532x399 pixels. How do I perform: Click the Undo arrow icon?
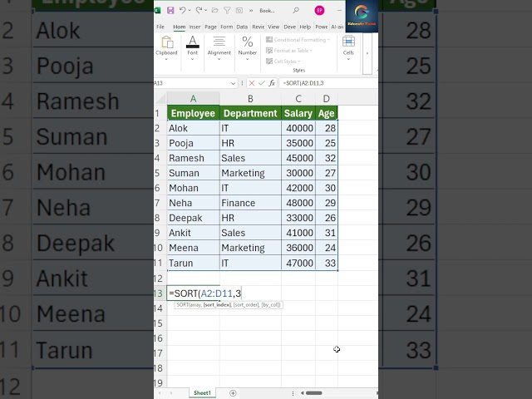[183, 10]
